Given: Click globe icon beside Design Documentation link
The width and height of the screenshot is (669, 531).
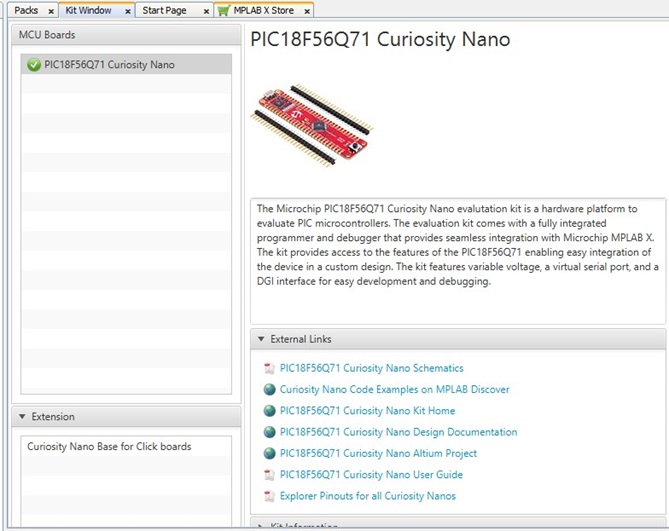Looking at the screenshot, I should click(x=269, y=432).
